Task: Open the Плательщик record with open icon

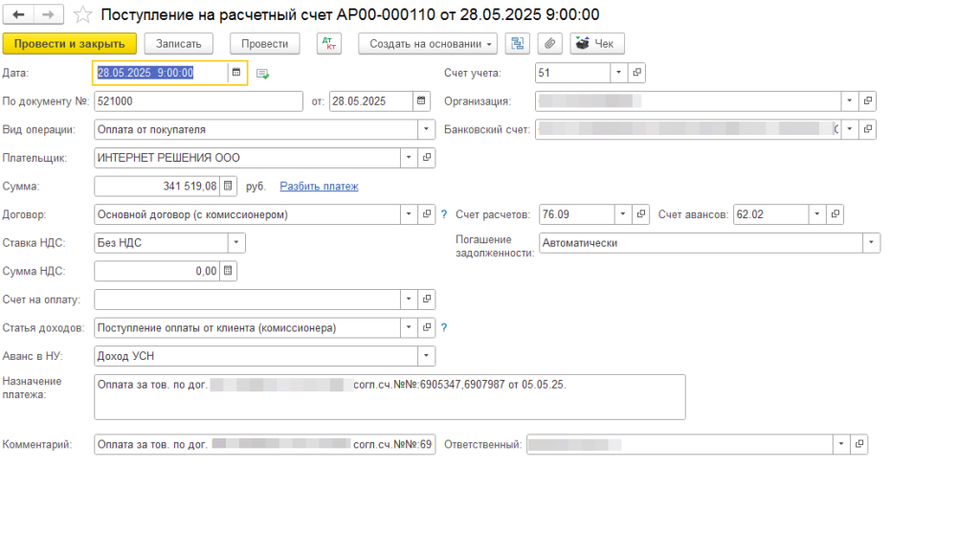Action: 427,157
